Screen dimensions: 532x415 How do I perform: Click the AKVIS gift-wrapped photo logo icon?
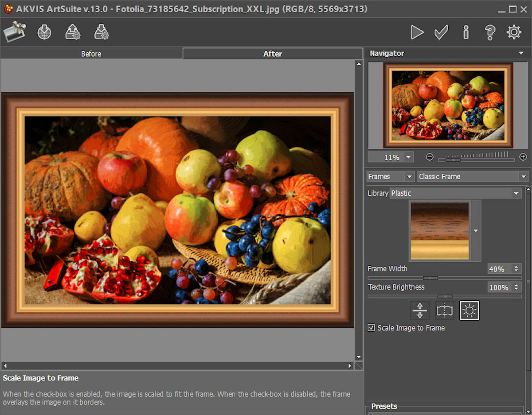click(15, 32)
